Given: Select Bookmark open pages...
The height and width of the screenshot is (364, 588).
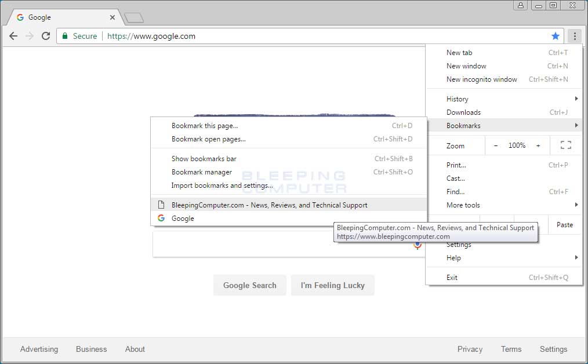Looking at the screenshot, I should (289, 139).
